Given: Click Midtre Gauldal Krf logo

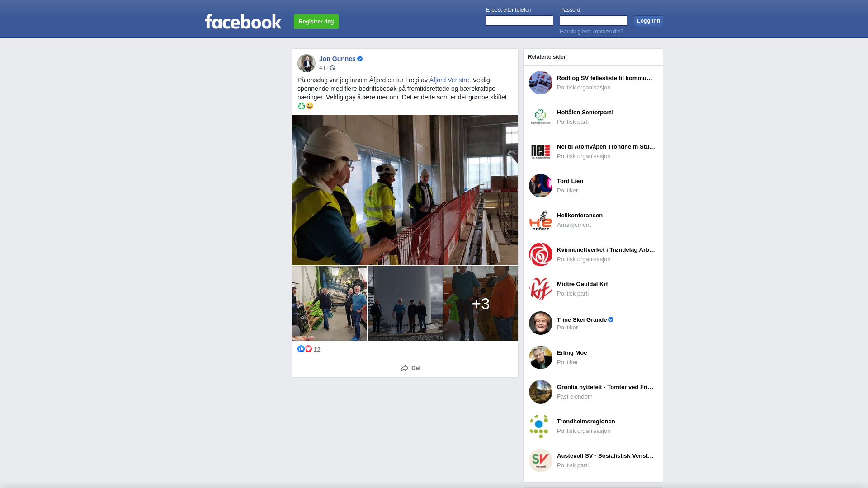Looking at the screenshot, I should (541, 289).
